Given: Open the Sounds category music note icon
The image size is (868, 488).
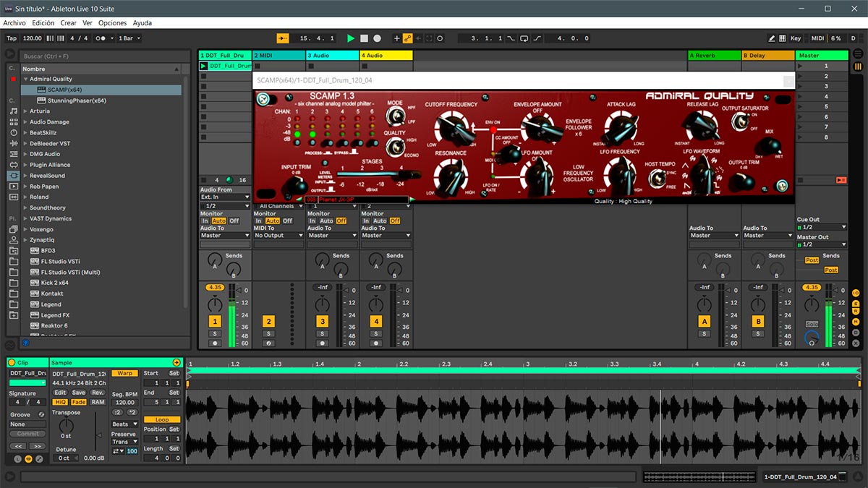Looking at the screenshot, I should click(14, 111).
